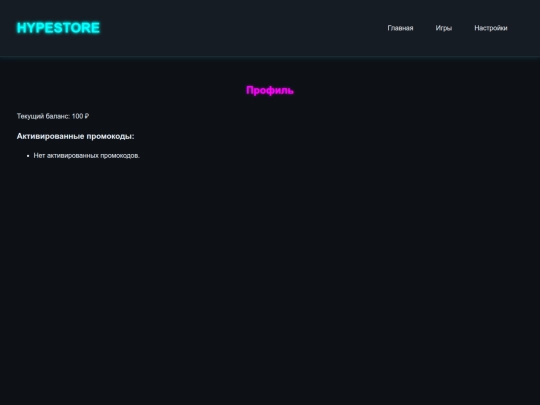Open the Главная navigation link

[400, 28]
